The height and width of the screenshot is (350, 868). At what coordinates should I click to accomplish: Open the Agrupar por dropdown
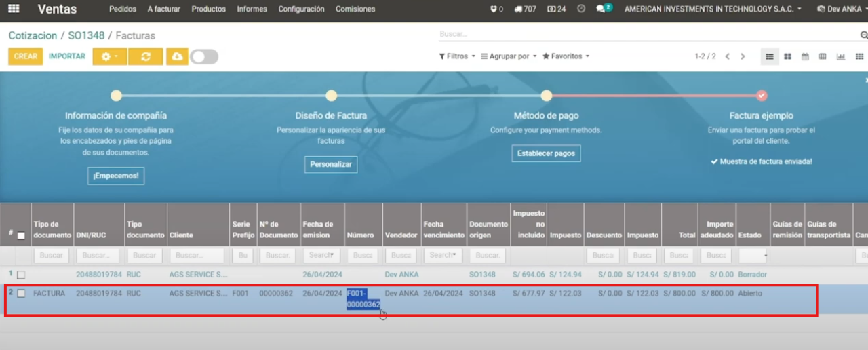tap(509, 56)
